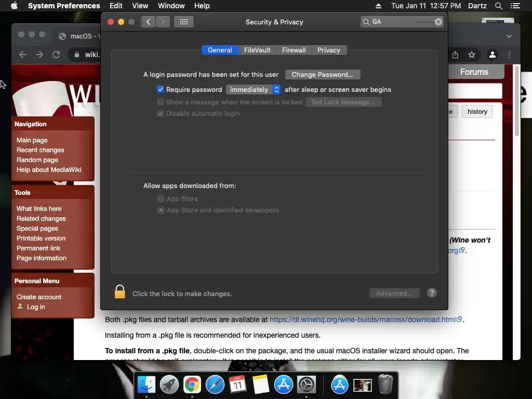This screenshot has width=532, height=399.
Task: Open Forums link on WineHQ page
Action: (474, 72)
